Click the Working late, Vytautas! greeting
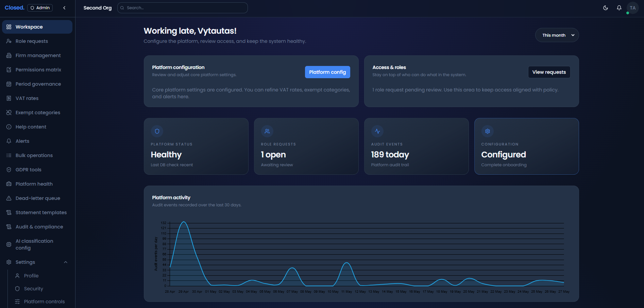The image size is (644, 308). (190, 31)
